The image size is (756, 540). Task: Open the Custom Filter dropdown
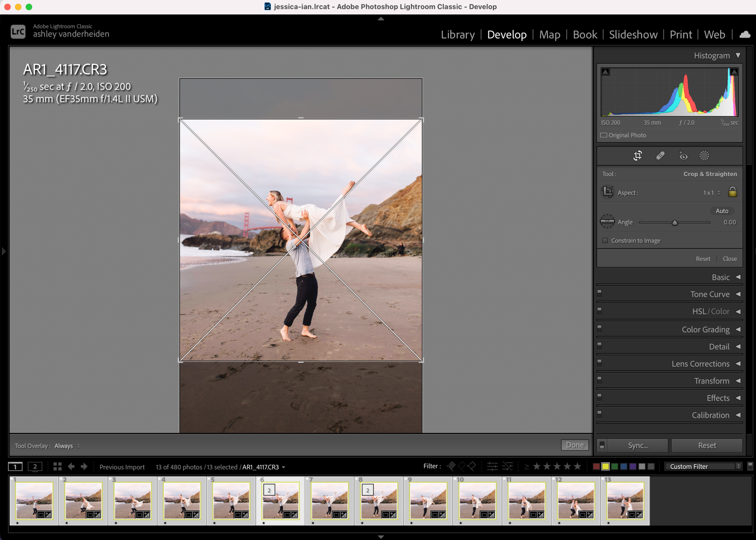click(701, 466)
